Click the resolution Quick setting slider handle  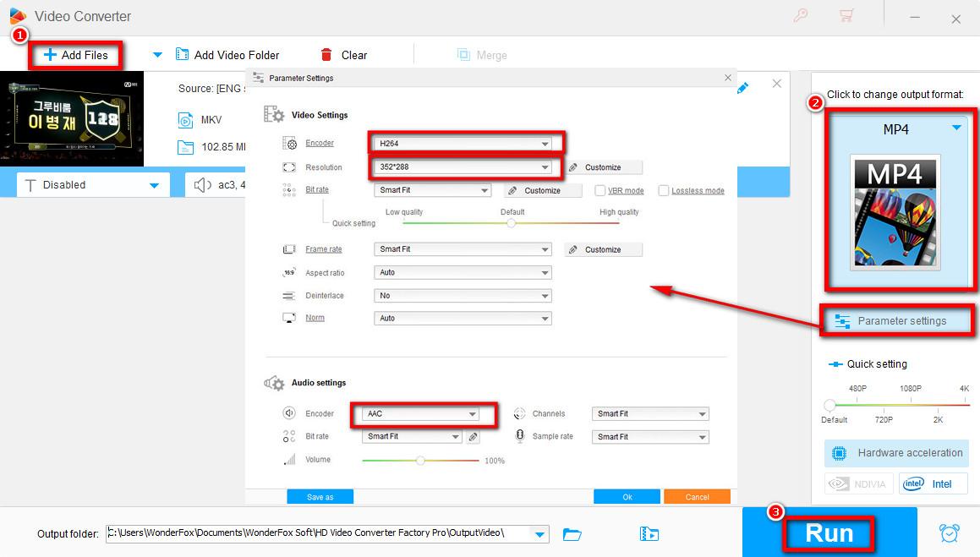click(829, 405)
